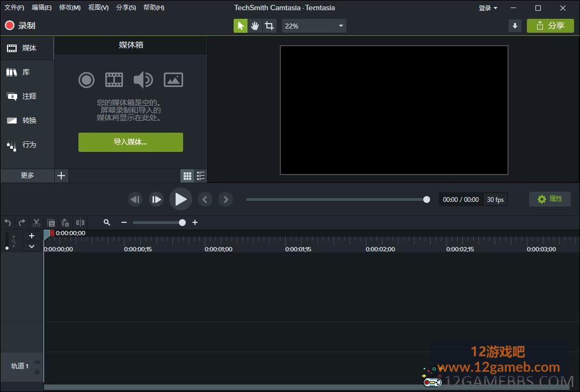580x392 pixels.
Task: Click the speaker audio icon in media bin
Action: tap(143, 79)
